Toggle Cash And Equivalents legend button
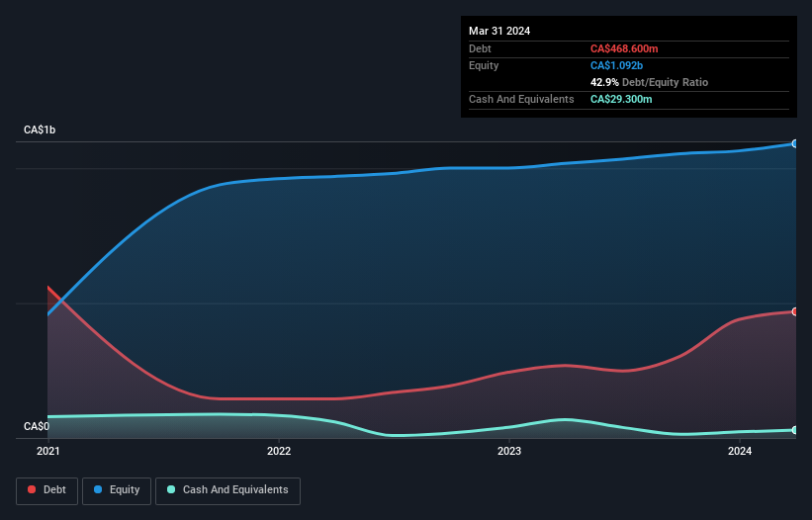The height and width of the screenshot is (520, 812). point(227,490)
